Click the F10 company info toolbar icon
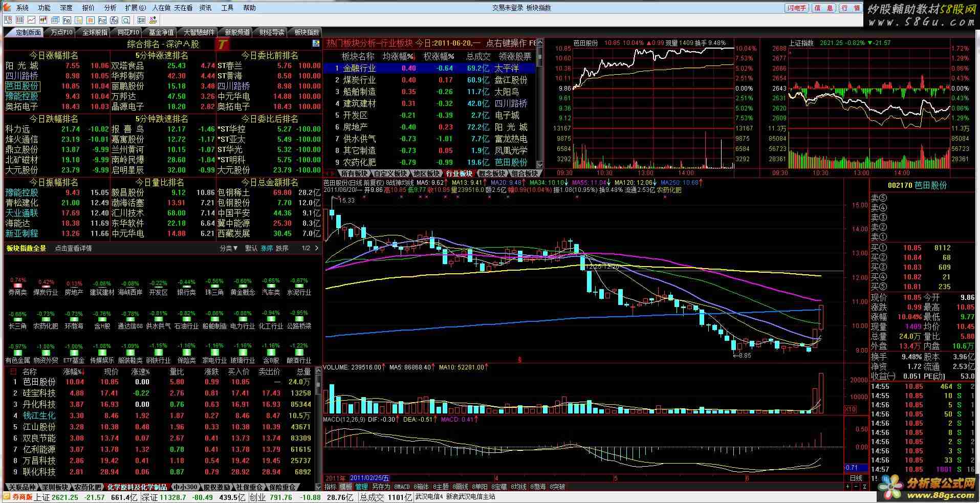 pyautogui.click(x=67, y=20)
